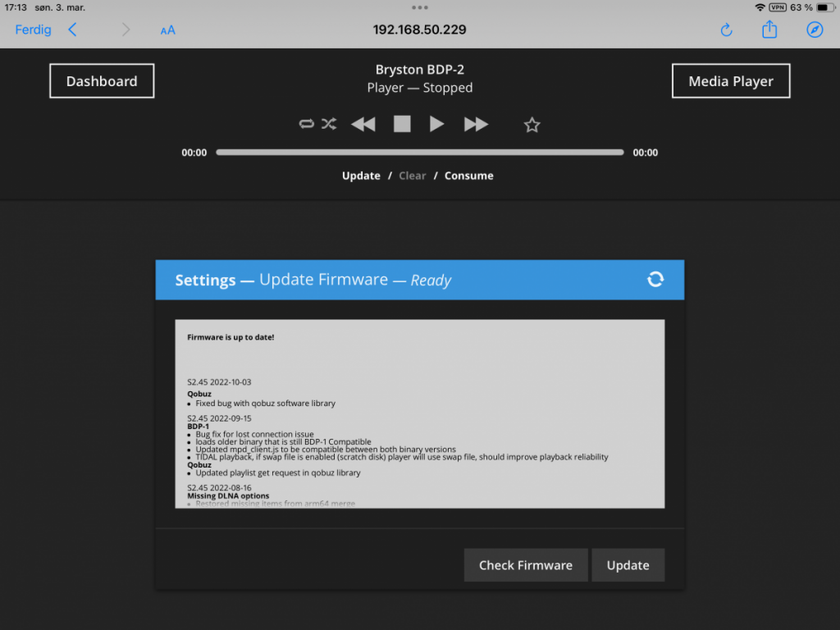Click the 'S2.45 2022-09-15' changelog entry

(x=219, y=418)
